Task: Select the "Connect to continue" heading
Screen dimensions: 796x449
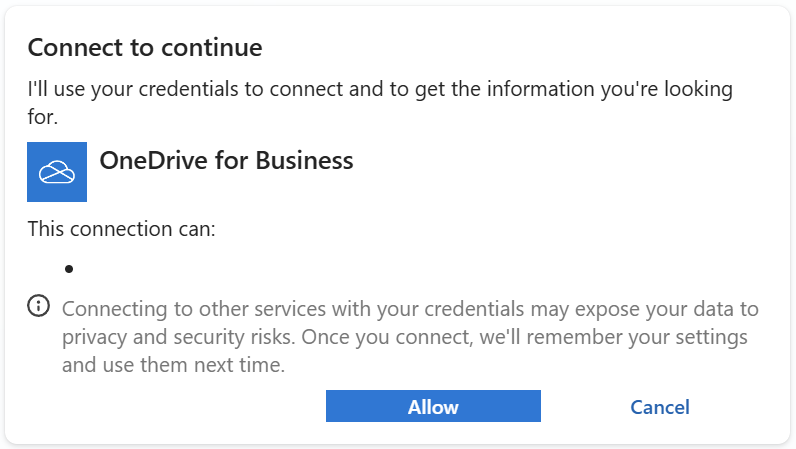Action: pyautogui.click(x=145, y=48)
